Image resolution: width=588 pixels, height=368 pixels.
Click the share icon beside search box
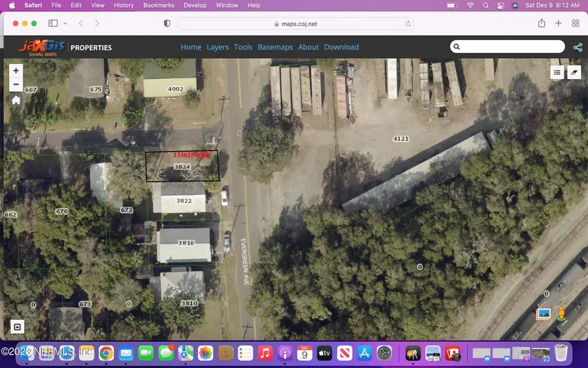pyautogui.click(x=578, y=47)
